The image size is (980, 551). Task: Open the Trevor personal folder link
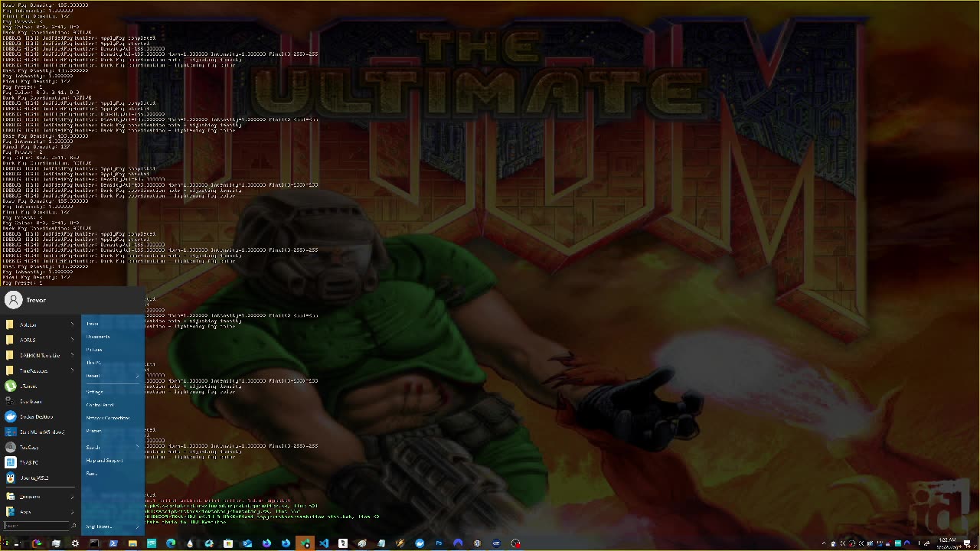pyautogui.click(x=93, y=324)
